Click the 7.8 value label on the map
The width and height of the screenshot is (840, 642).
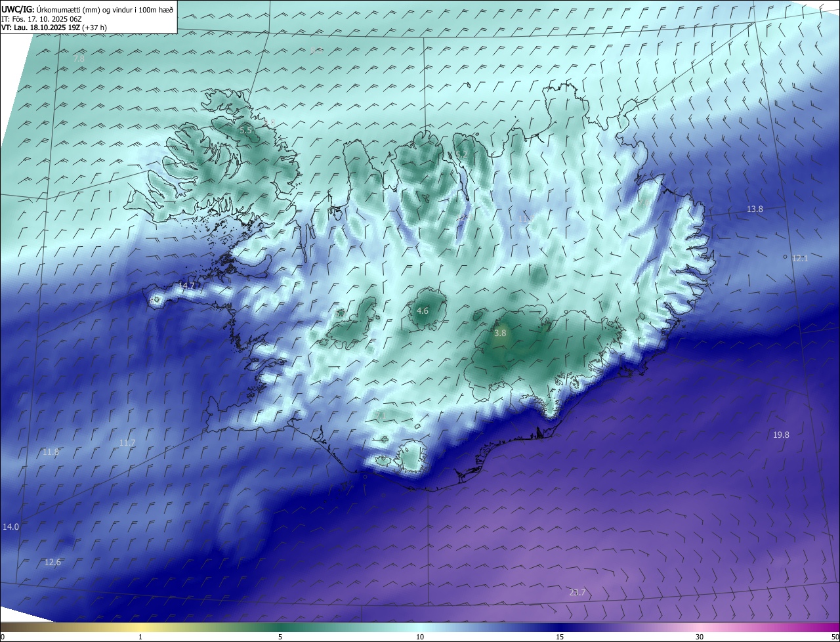coord(79,58)
